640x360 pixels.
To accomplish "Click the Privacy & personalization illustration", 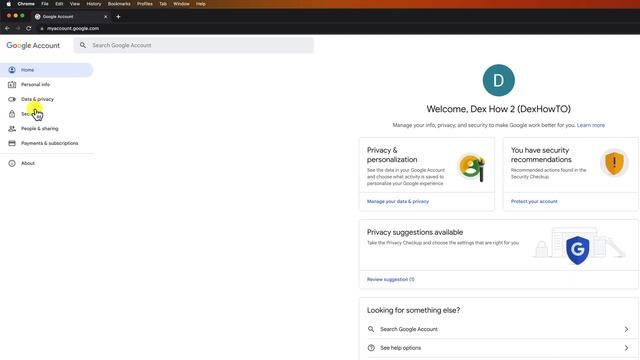I will click(x=472, y=167).
